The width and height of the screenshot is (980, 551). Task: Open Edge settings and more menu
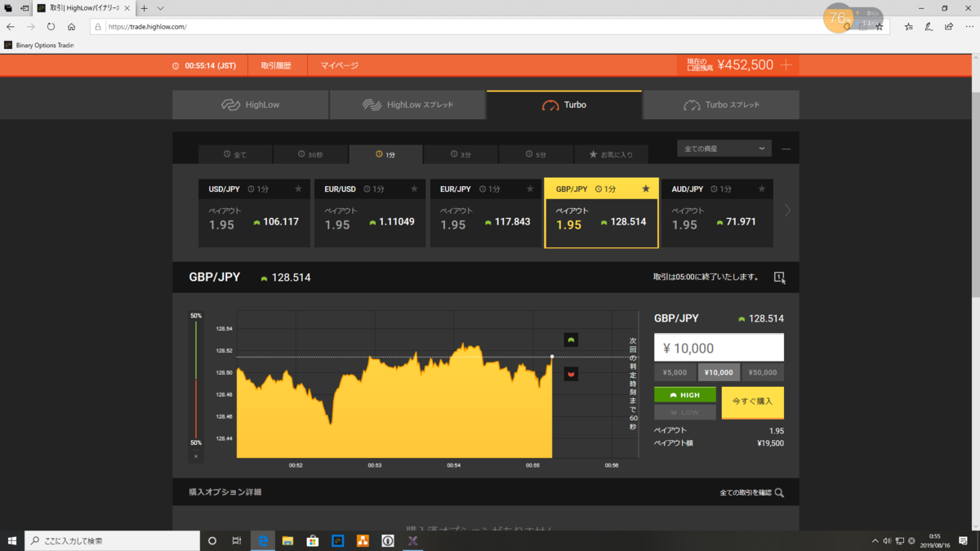pos(969,27)
